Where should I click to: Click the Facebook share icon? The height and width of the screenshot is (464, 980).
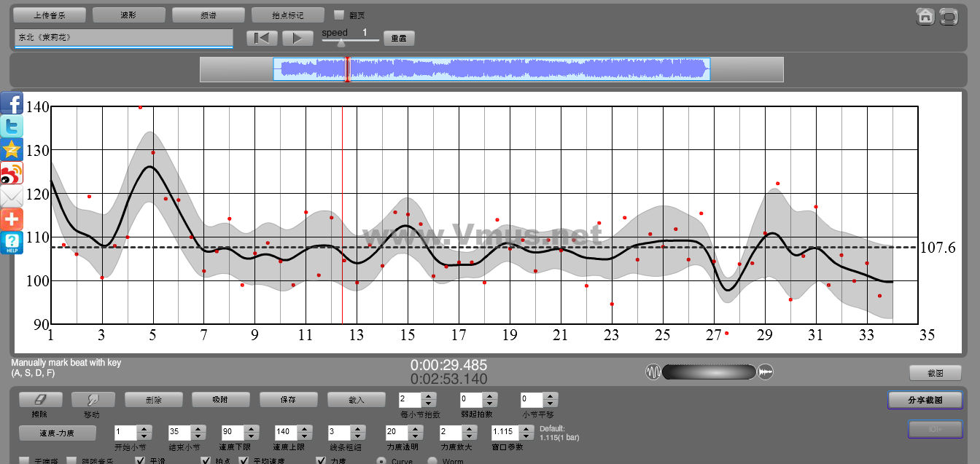(12, 103)
